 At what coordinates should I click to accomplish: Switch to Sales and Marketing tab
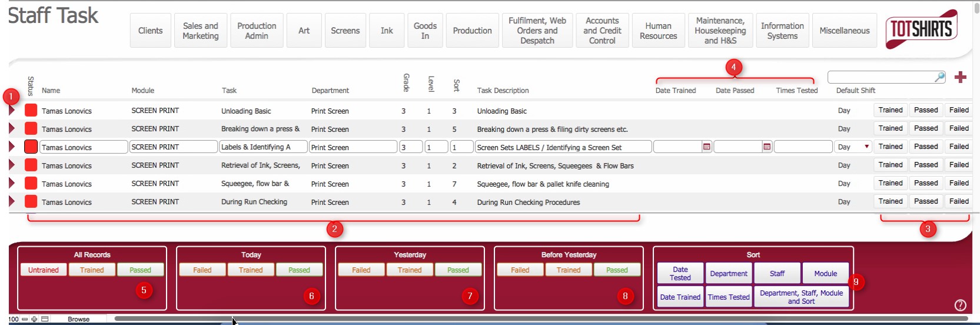200,31
